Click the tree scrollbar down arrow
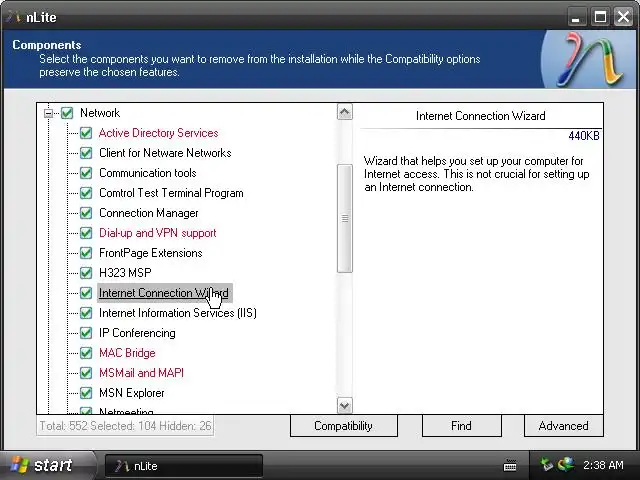Screen dimensions: 640x480 345,405
